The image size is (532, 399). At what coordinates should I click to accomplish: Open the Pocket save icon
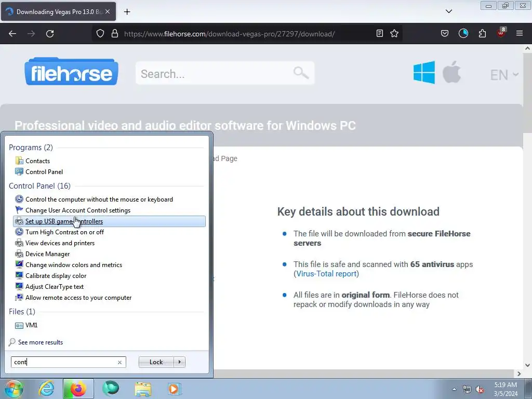coord(445,33)
